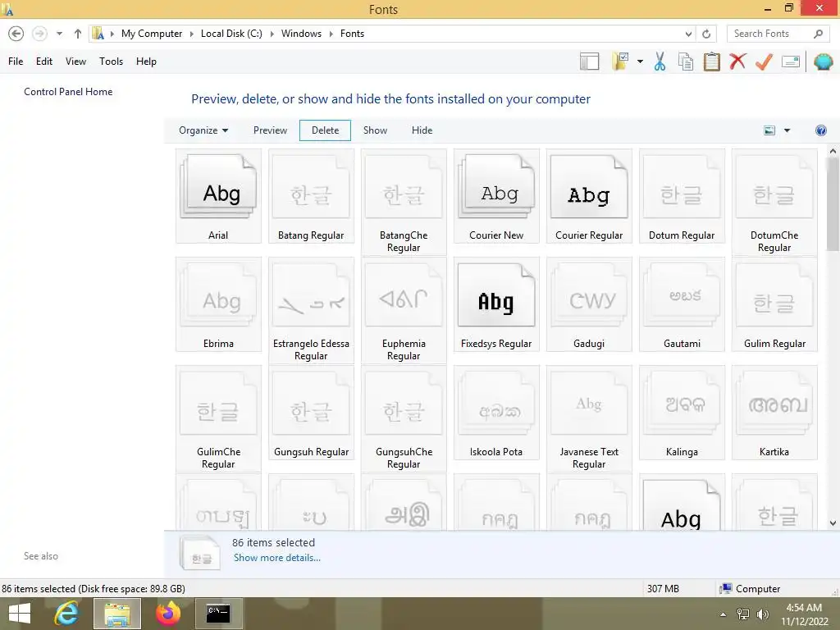Open help with the blue question icon
The height and width of the screenshot is (630, 840).
(x=820, y=130)
